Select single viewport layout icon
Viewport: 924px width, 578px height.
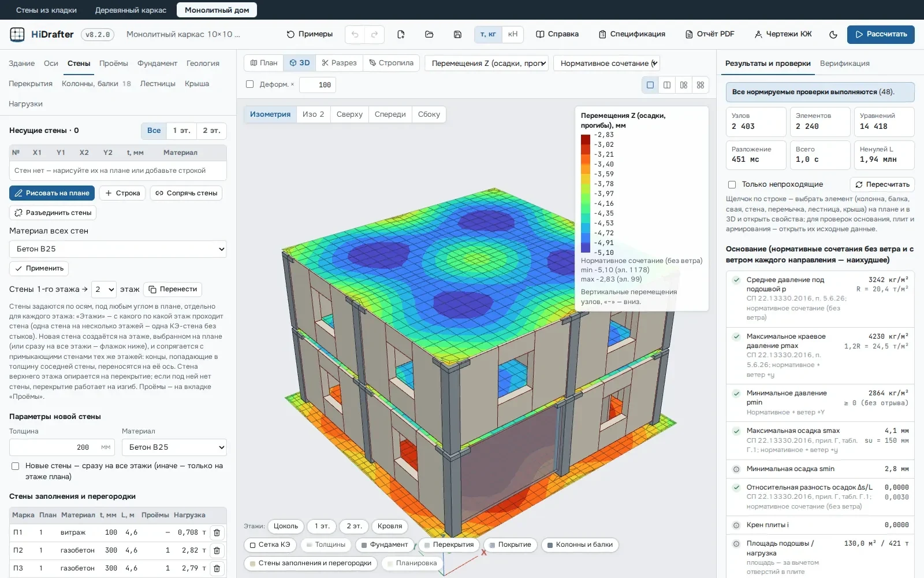pos(650,85)
